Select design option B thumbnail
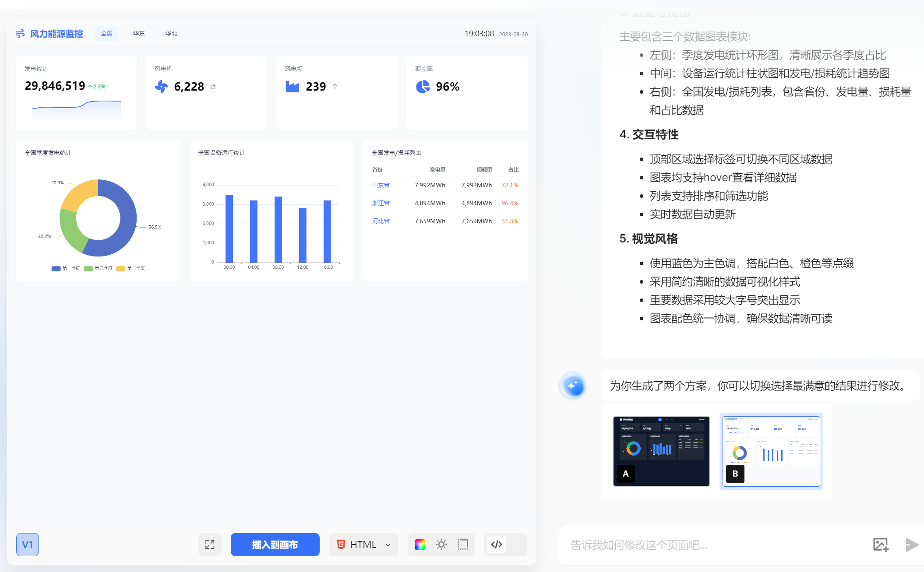The height and width of the screenshot is (572, 924). pyautogui.click(x=771, y=451)
